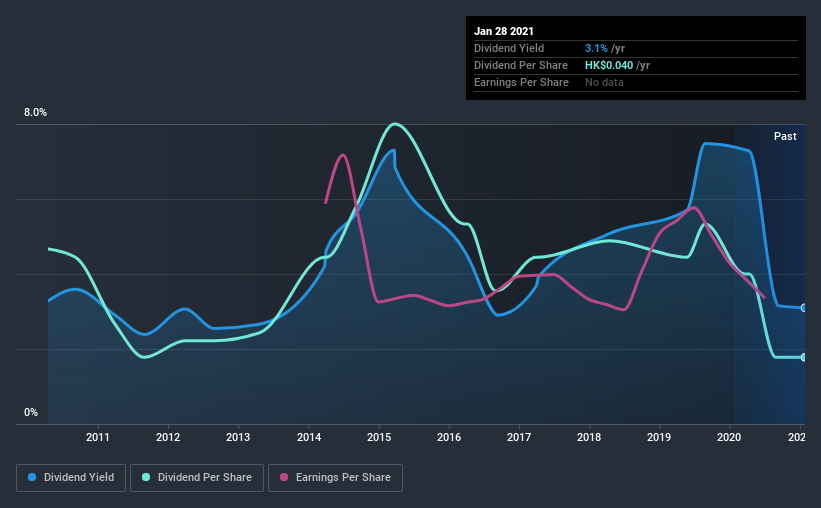Click the 2011 x-axis label
This screenshot has width=821, height=508.
click(x=98, y=437)
